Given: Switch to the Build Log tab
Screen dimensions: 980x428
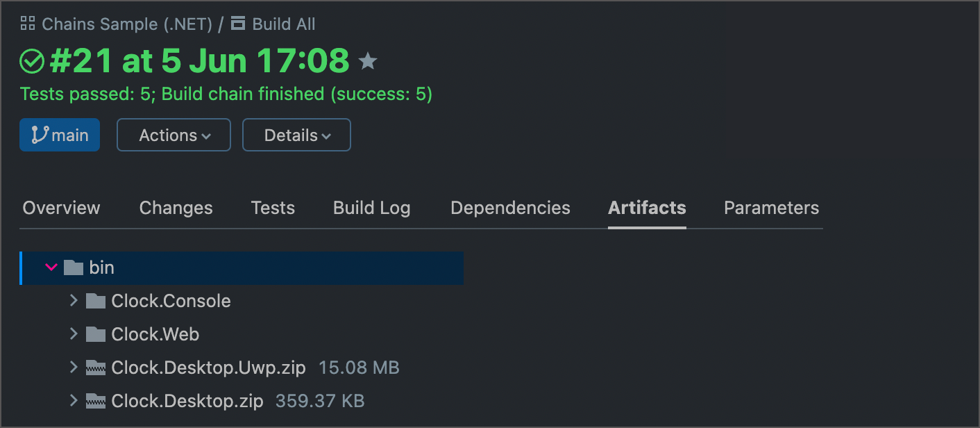Looking at the screenshot, I should point(371,208).
